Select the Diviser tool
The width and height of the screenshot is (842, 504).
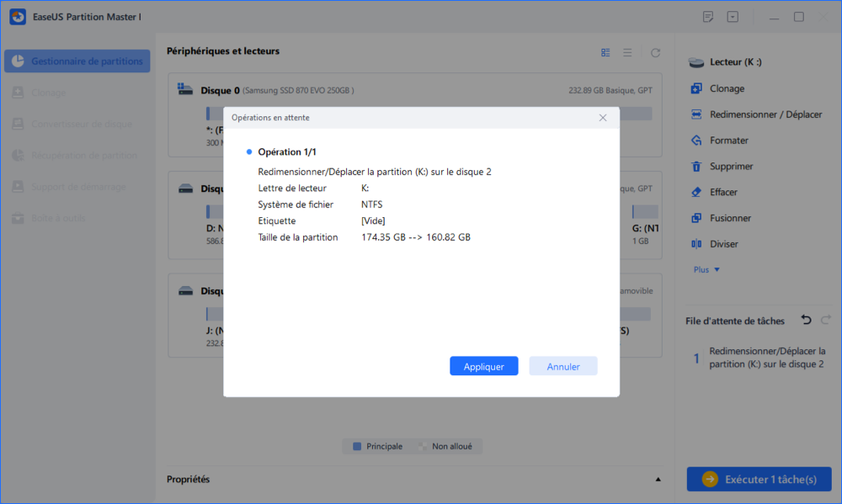[725, 244]
